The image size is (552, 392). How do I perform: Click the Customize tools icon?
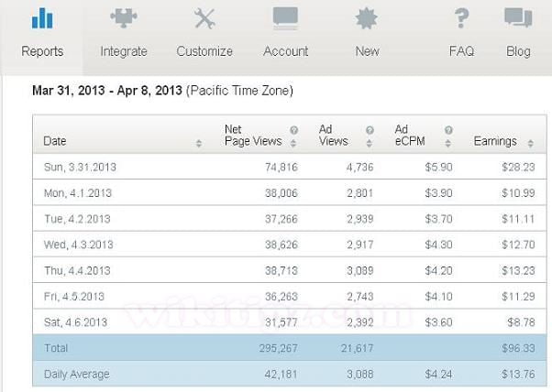204,18
